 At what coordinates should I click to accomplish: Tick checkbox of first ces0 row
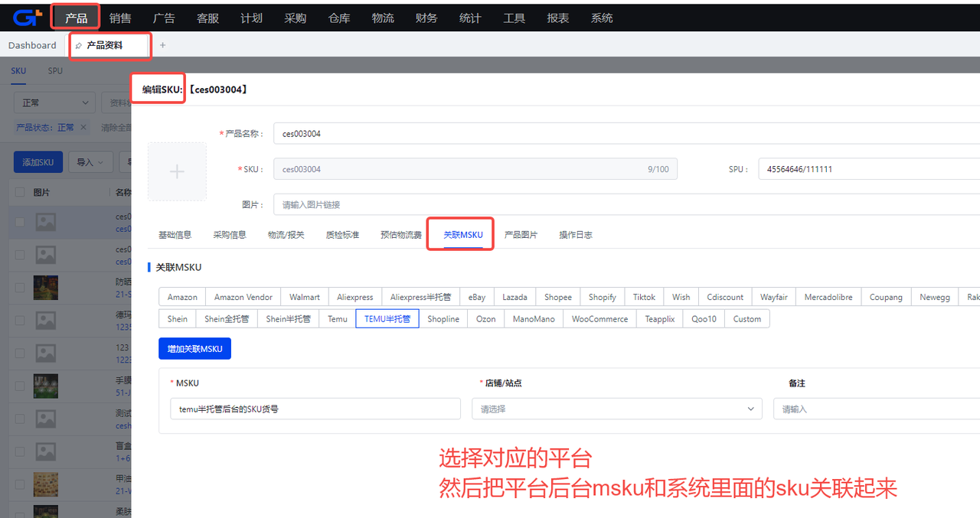click(x=20, y=223)
